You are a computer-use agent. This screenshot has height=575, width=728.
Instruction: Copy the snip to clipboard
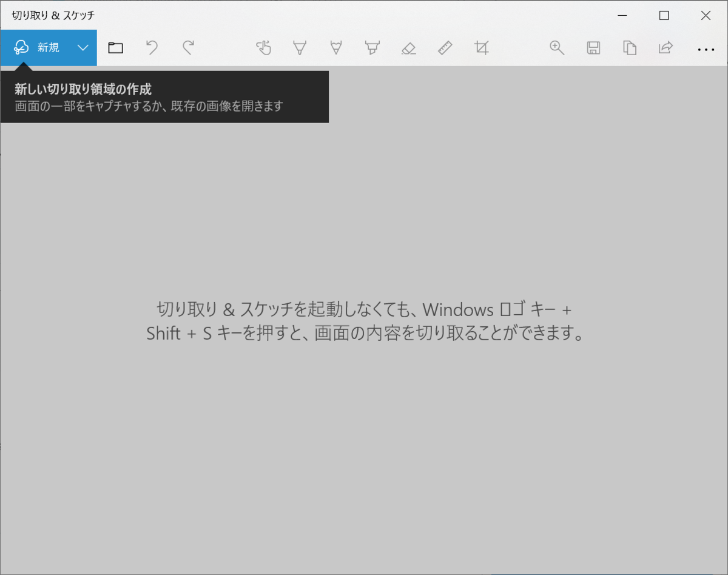630,48
